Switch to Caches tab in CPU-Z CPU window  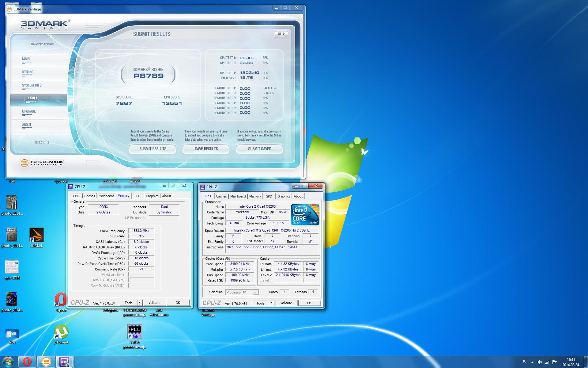tap(221, 196)
